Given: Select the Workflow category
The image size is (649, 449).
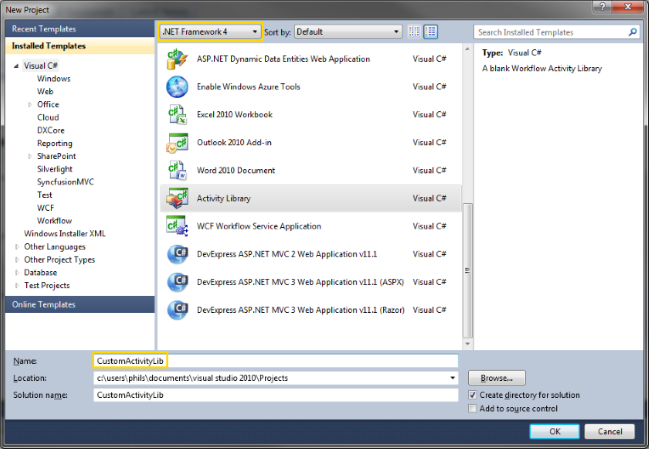Looking at the screenshot, I should pyautogui.click(x=55, y=221).
